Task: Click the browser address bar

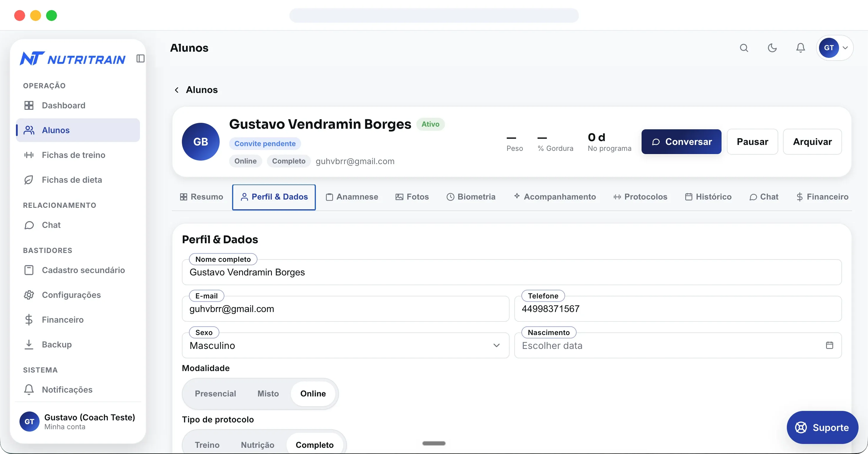Action: [x=434, y=15]
